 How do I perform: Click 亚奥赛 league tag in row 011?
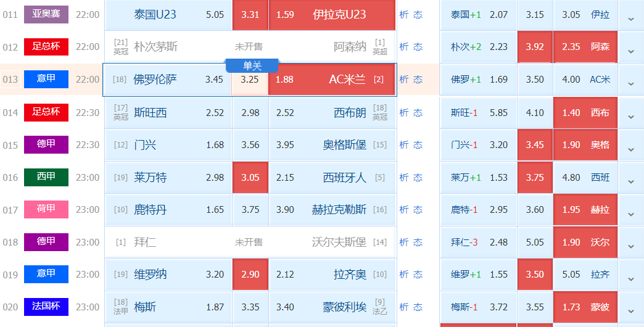[x=46, y=14]
